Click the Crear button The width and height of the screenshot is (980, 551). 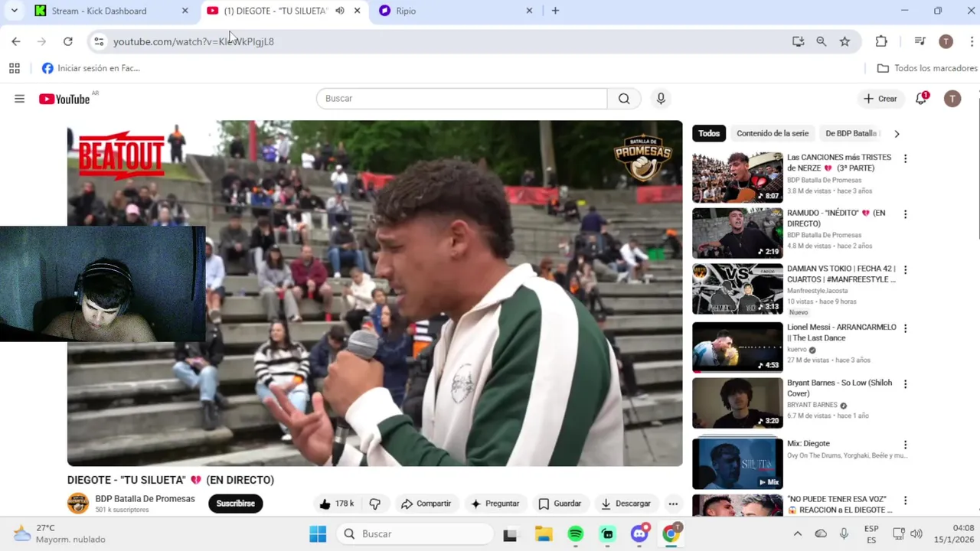point(880,99)
